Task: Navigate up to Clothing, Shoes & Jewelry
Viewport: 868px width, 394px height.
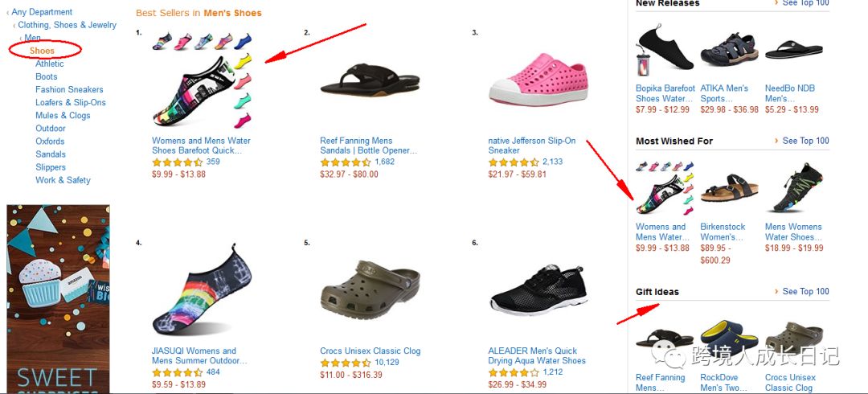Action: [x=67, y=25]
